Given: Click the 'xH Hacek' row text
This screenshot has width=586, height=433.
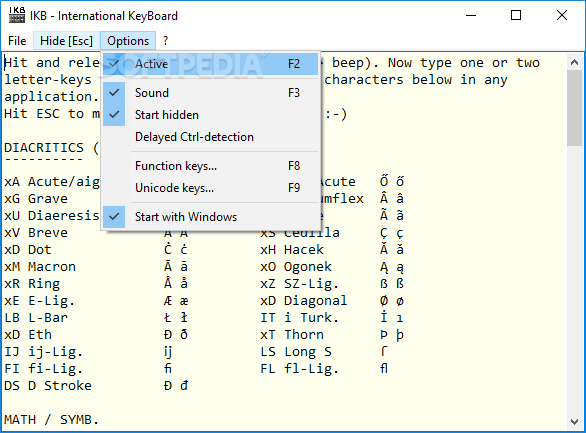Looking at the screenshot, I should 292,250.
